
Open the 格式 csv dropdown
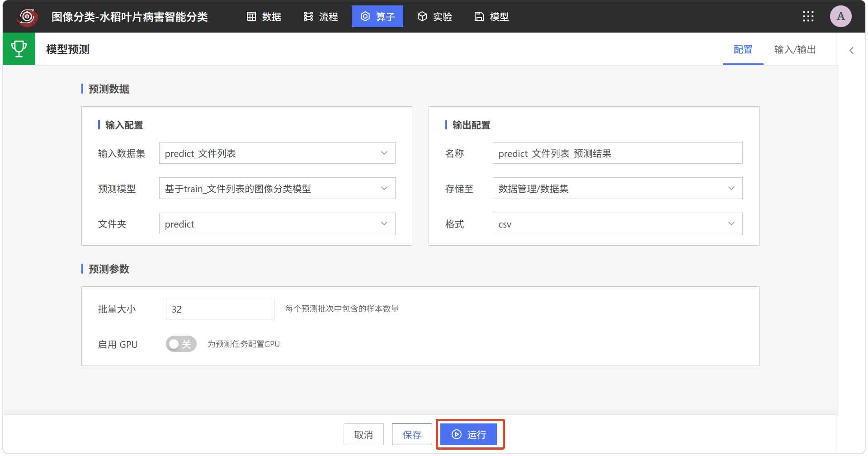click(x=618, y=224)
